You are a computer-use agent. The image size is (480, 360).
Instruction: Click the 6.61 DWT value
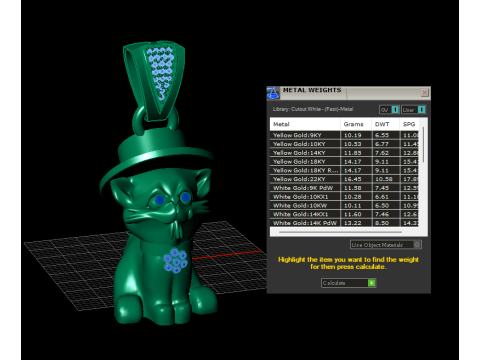tap(382, 197)
